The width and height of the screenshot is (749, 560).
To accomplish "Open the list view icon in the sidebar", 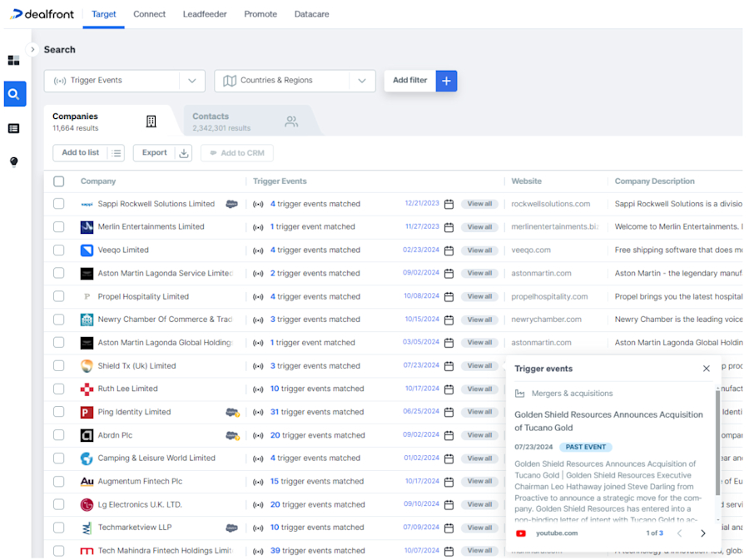I will (13, 127).
